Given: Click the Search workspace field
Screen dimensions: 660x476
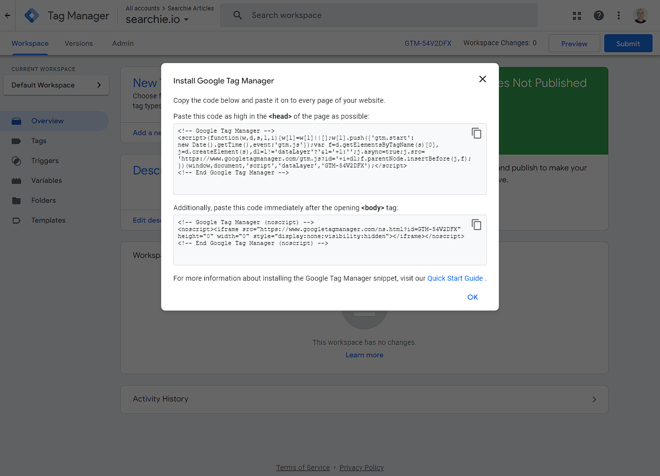Looking at the screenshot, I should pyautogui.click(x=379, y=15).
